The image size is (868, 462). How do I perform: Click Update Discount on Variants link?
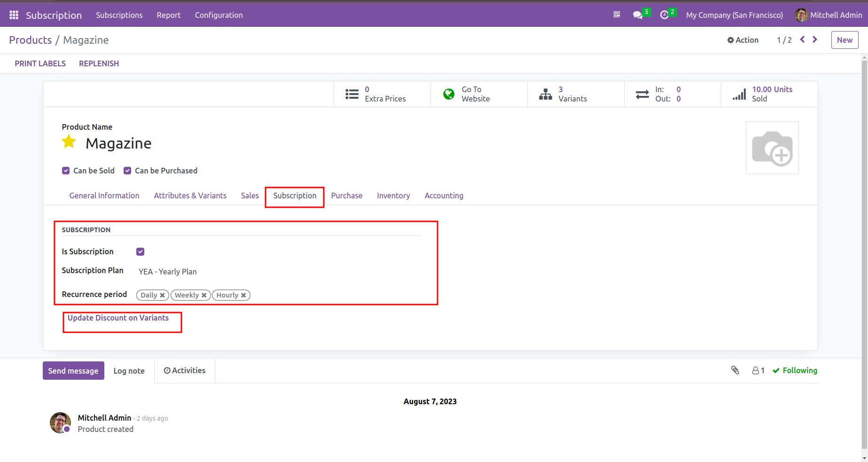118,318
